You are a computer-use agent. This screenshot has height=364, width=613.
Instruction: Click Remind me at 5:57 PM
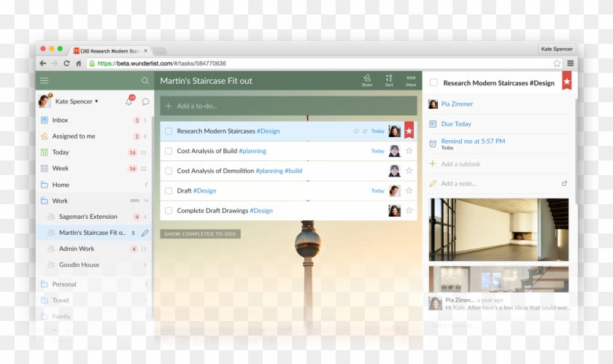(x=473, y=141)
